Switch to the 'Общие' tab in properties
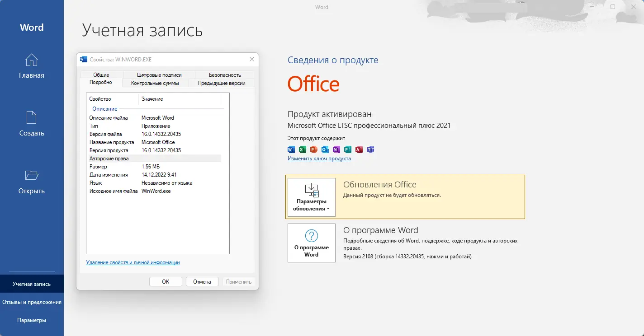 pyautogui.click(x=101, y=75)
